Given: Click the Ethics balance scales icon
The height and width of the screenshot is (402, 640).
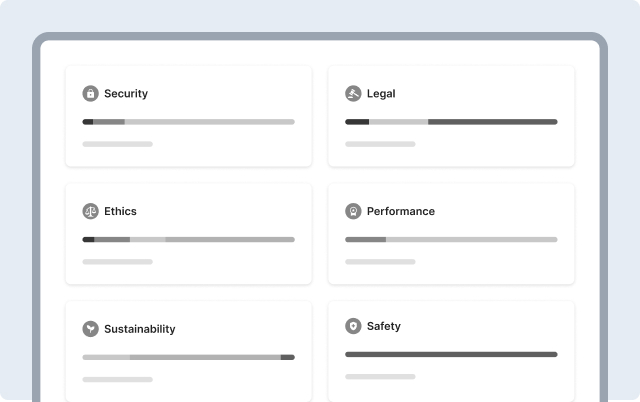Looking at the screenshot, I should 90,211.
